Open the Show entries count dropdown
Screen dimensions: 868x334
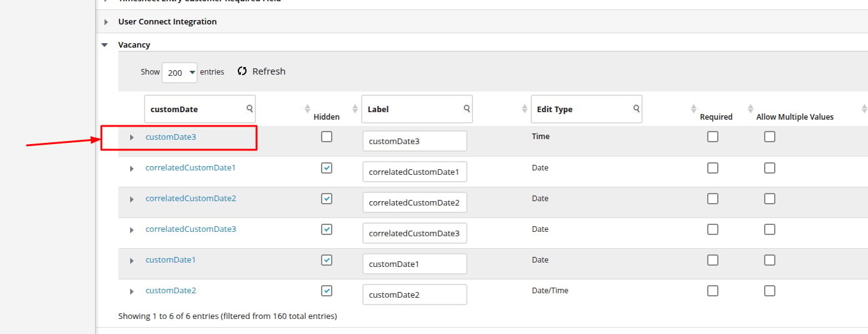click(x=180, y=72)
